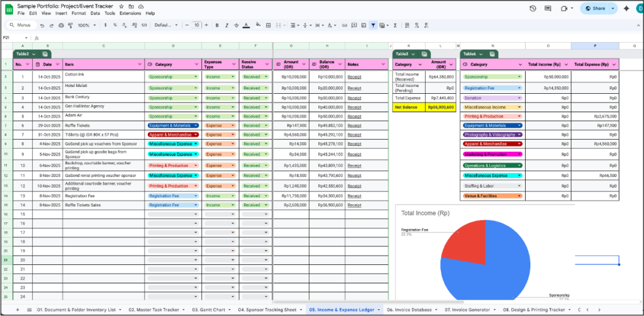Click the print icon in toolbar

tap(60, 25)
